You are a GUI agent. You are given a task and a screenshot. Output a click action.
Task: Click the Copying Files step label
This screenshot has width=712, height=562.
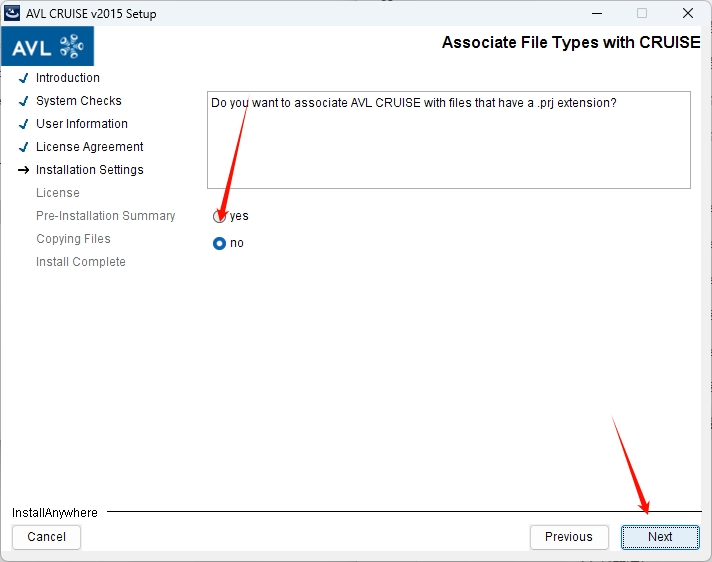[73, 239]
